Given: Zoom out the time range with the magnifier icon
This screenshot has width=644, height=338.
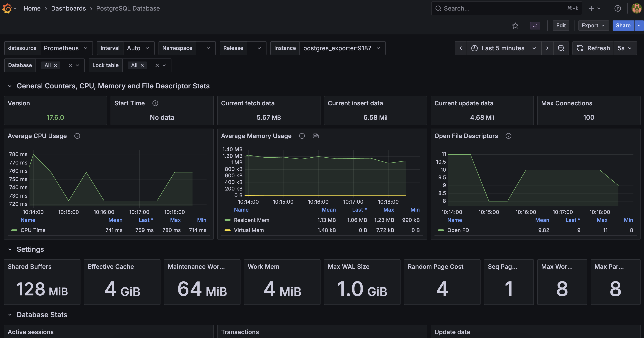Looking at the screenshot, I should [561, 48].
